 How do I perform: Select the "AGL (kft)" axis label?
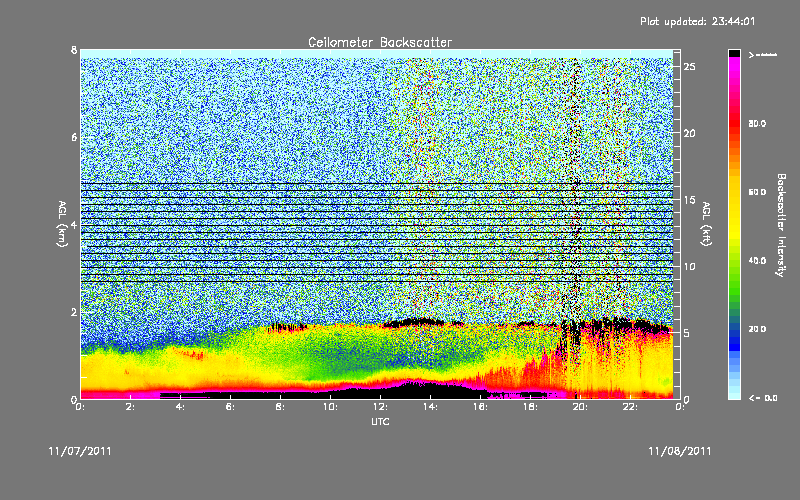click(706, 224)
